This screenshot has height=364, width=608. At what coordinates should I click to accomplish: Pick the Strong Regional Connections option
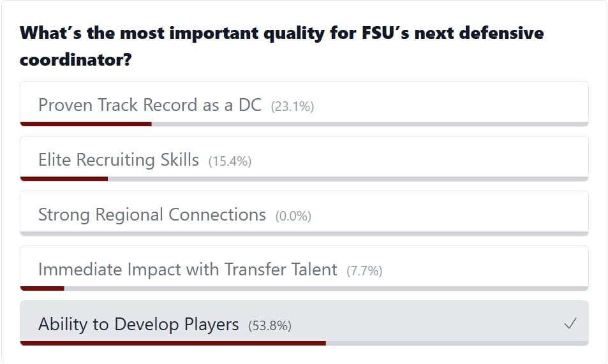304,213
